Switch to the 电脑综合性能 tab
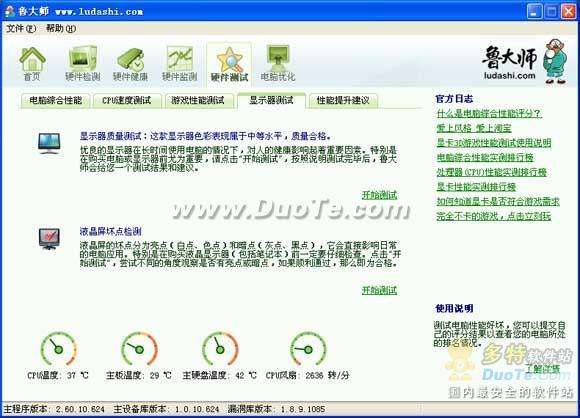The width and height of the screenshot is (580, 418). [55, 100]
